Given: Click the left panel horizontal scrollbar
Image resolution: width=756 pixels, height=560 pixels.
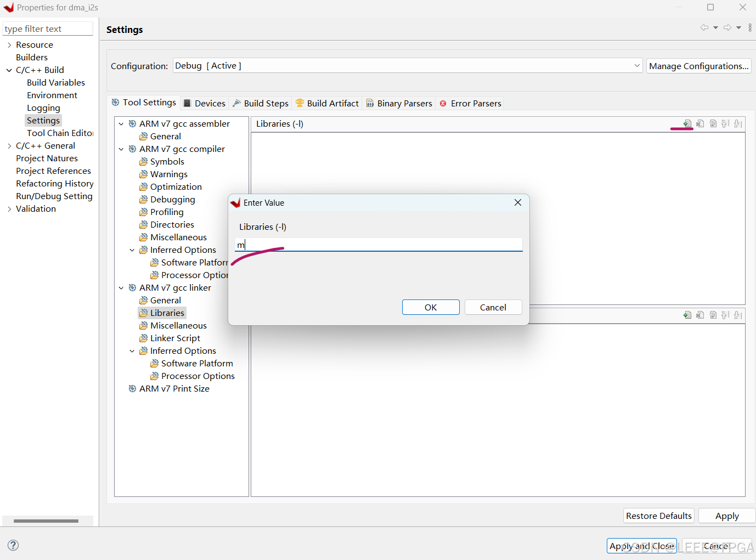Looking at the screenshot, I should (x=46, y=521).
